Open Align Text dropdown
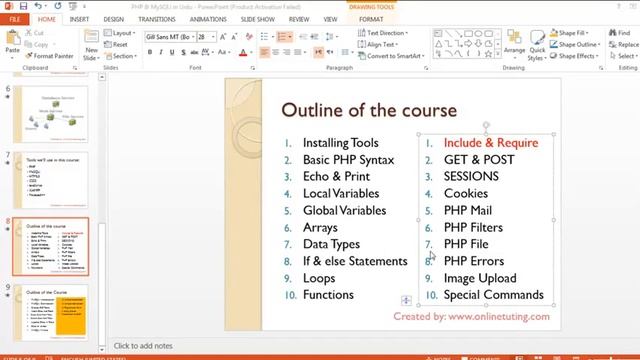 tap(378, 44)
